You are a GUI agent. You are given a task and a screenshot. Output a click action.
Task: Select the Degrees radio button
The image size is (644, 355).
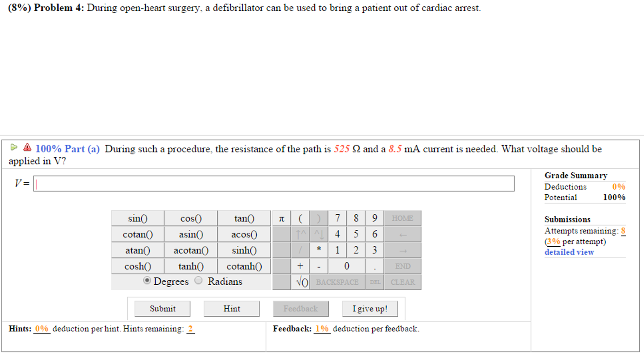click(147, 280)
